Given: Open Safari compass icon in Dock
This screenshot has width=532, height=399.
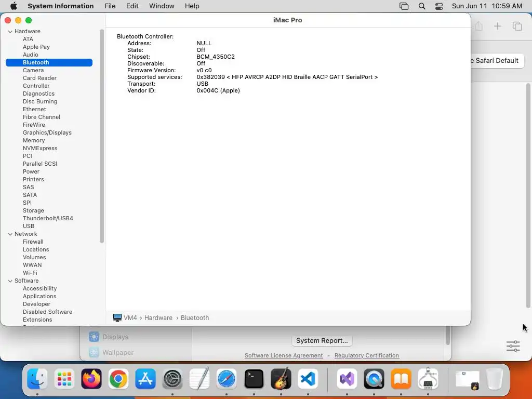Looking at the screenshot, I should coord(227,379).
